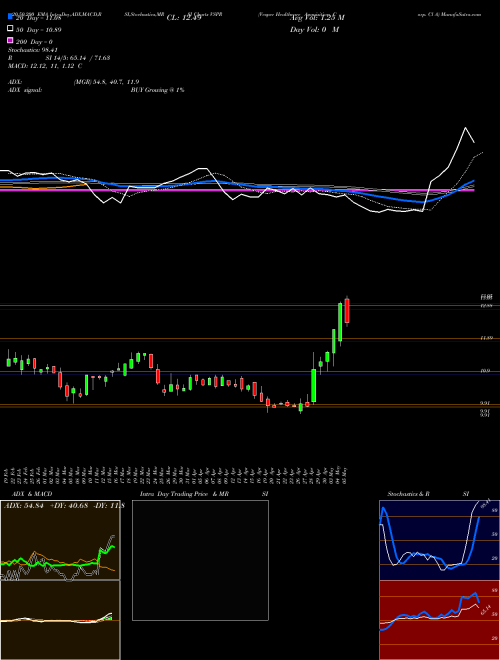Click the '11.89' price level label
This screenshot has height=660, width=500.
pos(487,338)
